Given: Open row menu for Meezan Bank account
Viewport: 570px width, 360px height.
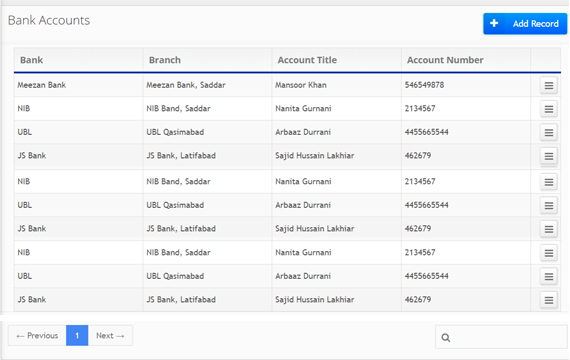Looking at the screenshot, I should [x=549, y=85].
